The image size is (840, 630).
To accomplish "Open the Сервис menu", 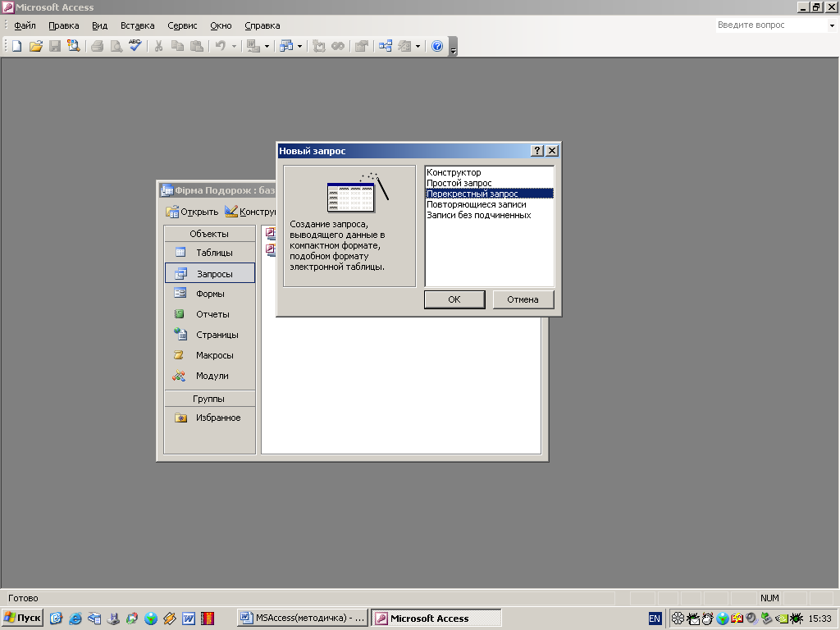I will [182, 25].
